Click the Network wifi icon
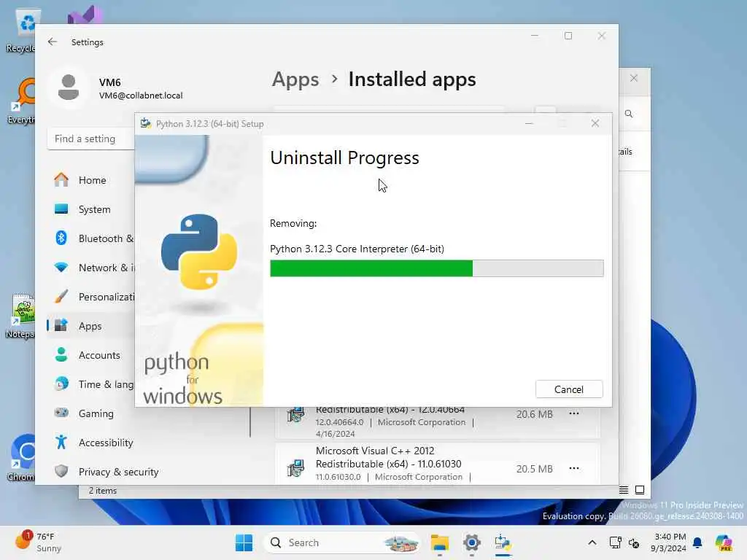 61,267
